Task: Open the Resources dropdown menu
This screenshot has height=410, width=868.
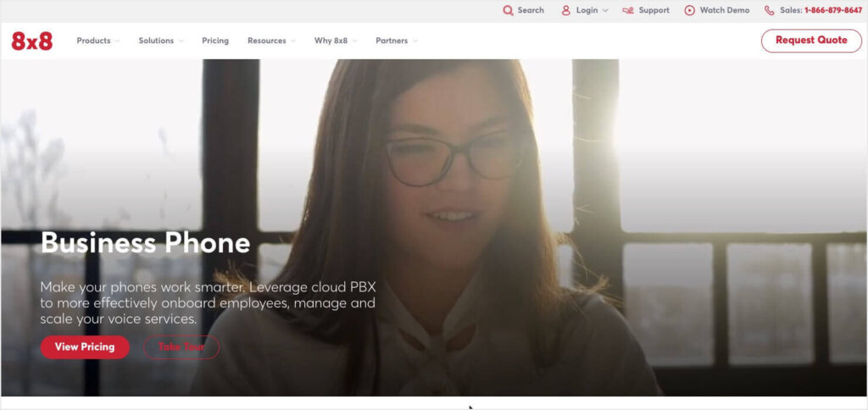Action: [271, 41]
